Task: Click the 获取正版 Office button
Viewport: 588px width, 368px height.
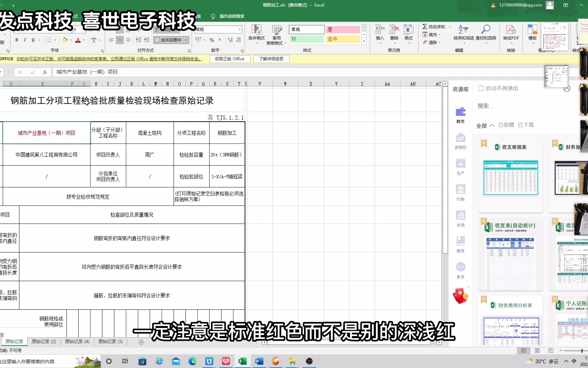Action: pyautogui.click(x=229, y=59)
